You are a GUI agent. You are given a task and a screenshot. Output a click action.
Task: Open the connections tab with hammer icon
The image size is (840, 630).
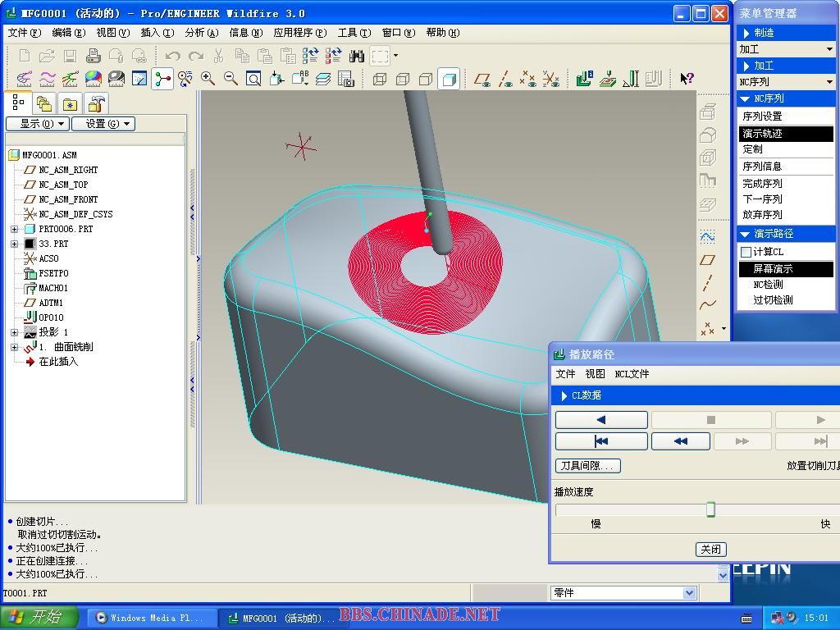(96, 103)
